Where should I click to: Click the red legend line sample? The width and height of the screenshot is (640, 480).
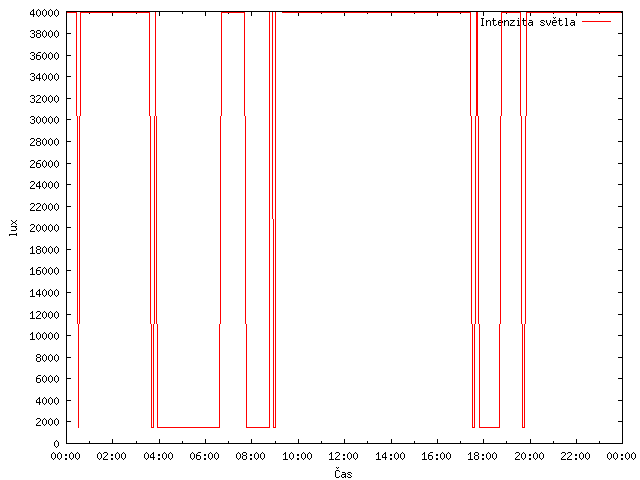(596, 22)
